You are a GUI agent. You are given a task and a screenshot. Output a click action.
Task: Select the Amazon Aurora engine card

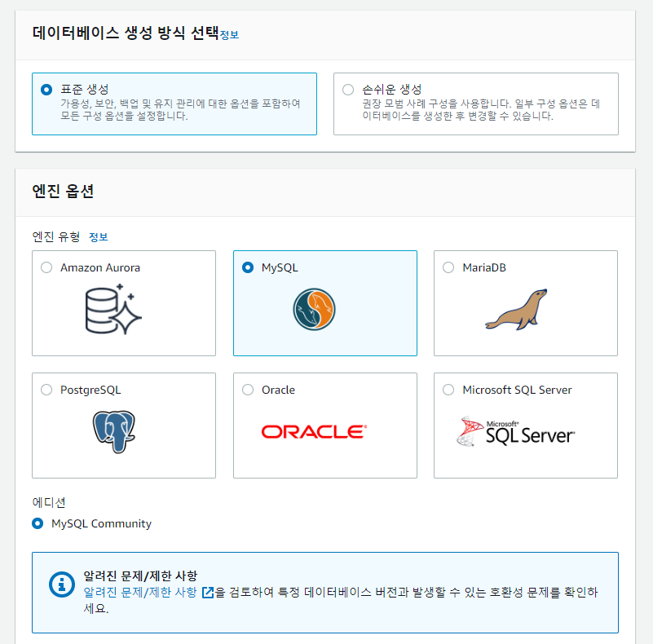pyautogui.click(x=124, y=303)
